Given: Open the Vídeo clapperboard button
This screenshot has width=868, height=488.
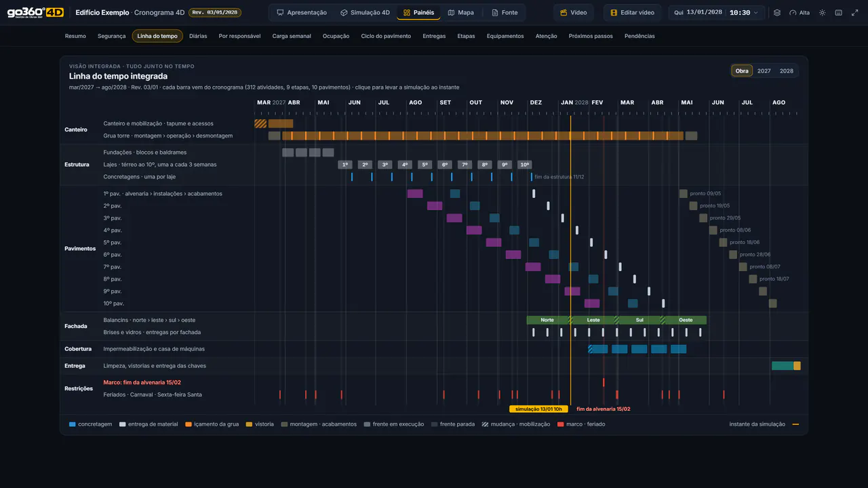Looking at the screenshot, I should [573, 12].
